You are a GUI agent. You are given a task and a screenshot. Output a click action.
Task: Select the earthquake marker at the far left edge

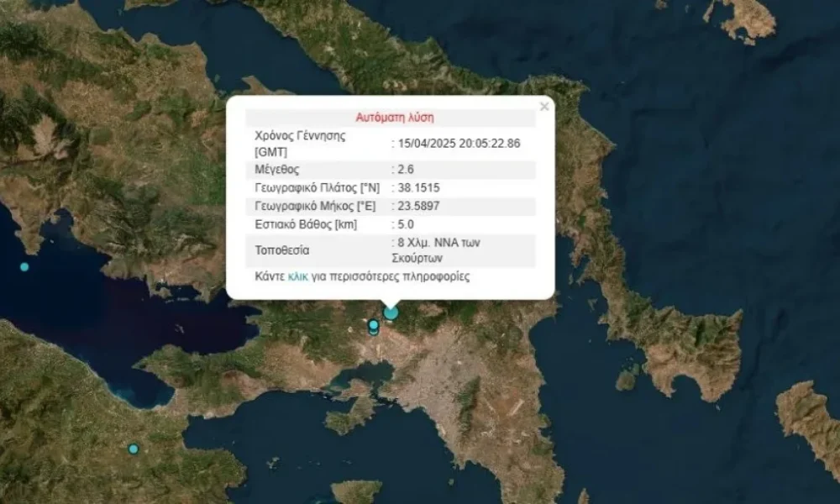tap(24, 266)
